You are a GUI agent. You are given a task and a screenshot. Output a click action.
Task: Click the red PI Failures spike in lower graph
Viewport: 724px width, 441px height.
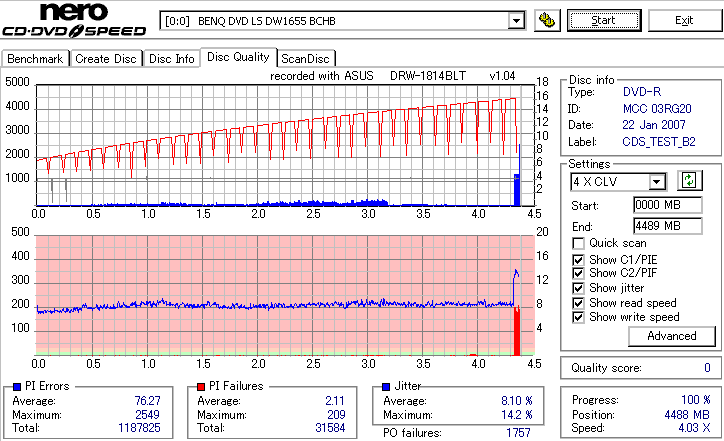pyautogui.click(x=517, y=332)
